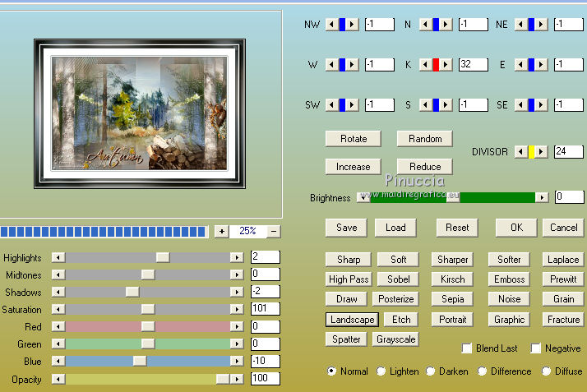This screenshot has width=587, height=392.
Task: Apply the Sepia preset
Action: coord(453,299)
